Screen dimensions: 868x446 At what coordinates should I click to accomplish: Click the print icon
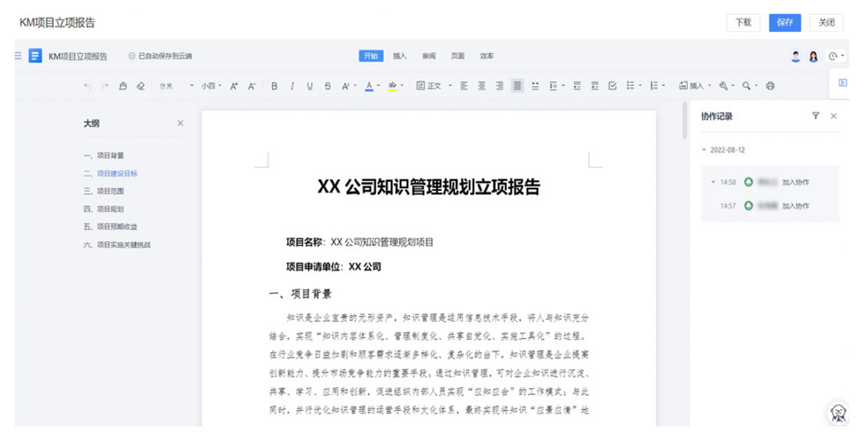tap(770, 86)
